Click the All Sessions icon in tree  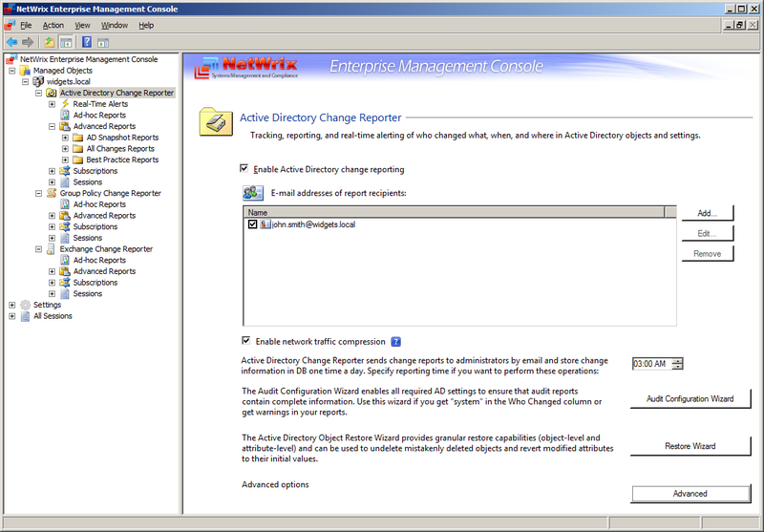click(x=26, y=316)
